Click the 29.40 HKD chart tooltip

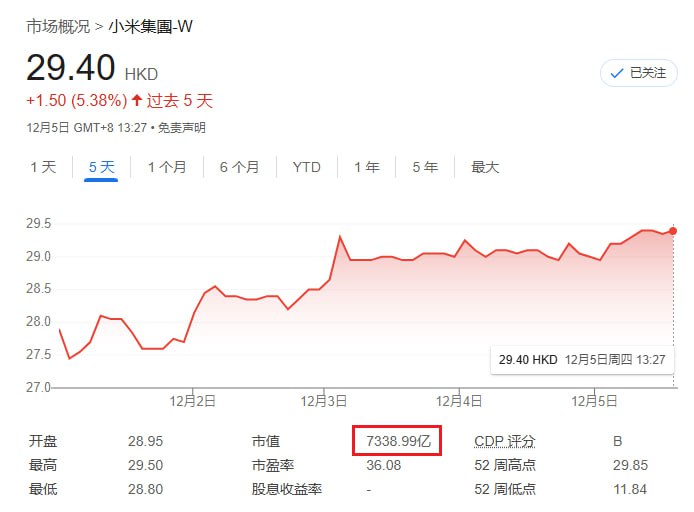pyautogui.click(x=582, y=360)
